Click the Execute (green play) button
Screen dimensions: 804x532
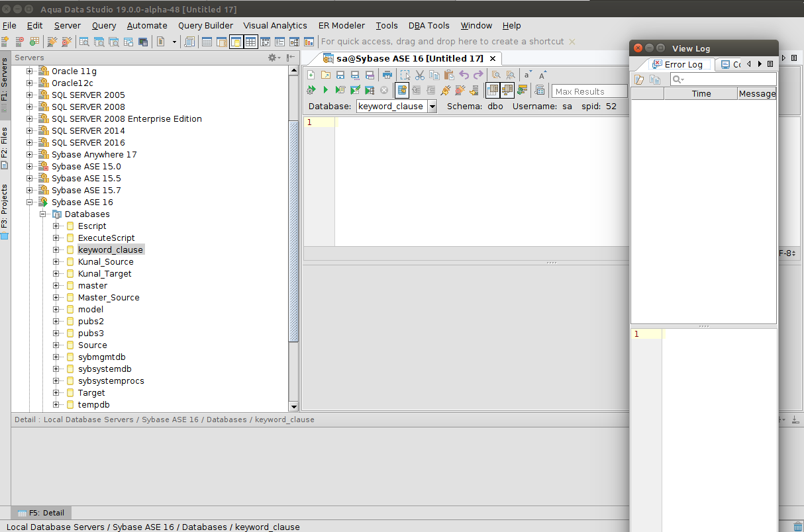click(325, 90)
